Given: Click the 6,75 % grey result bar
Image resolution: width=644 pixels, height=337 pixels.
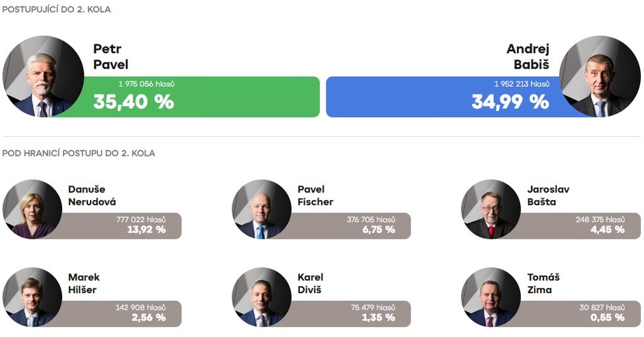Looking at the screenshot, I should point(355,226).
